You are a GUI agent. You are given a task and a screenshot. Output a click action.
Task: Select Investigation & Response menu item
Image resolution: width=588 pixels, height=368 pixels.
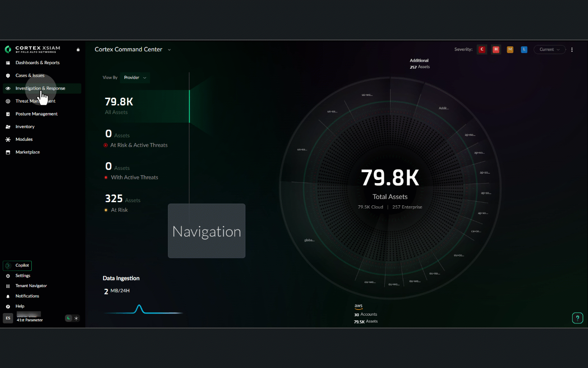click(x=42, y=88)
